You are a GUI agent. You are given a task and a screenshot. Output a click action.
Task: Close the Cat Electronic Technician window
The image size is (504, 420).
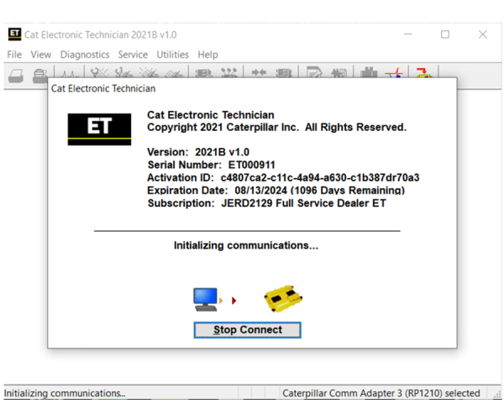point(482,34)
